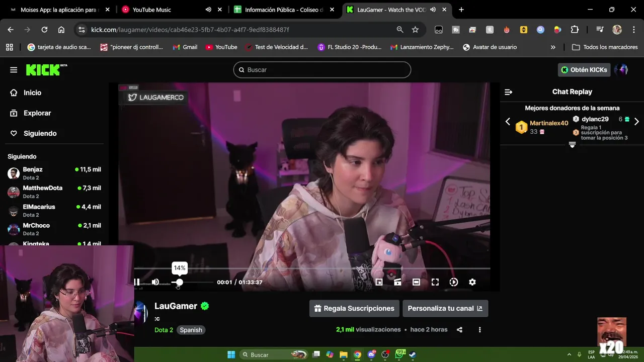The width and height of the screenshot is (644, 362).
Task: Focus the Kick Buscar search field
Action: point(322,70)
